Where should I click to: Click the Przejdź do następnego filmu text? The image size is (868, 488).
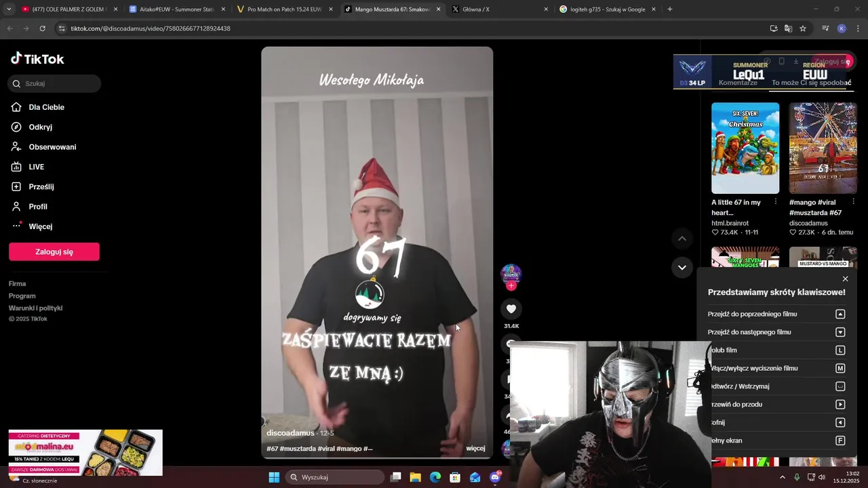[749, 332]
